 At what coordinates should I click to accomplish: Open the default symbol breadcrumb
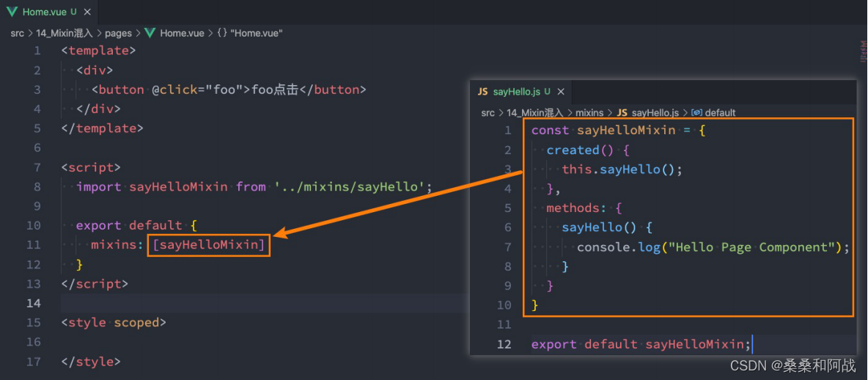pos(720,112)
